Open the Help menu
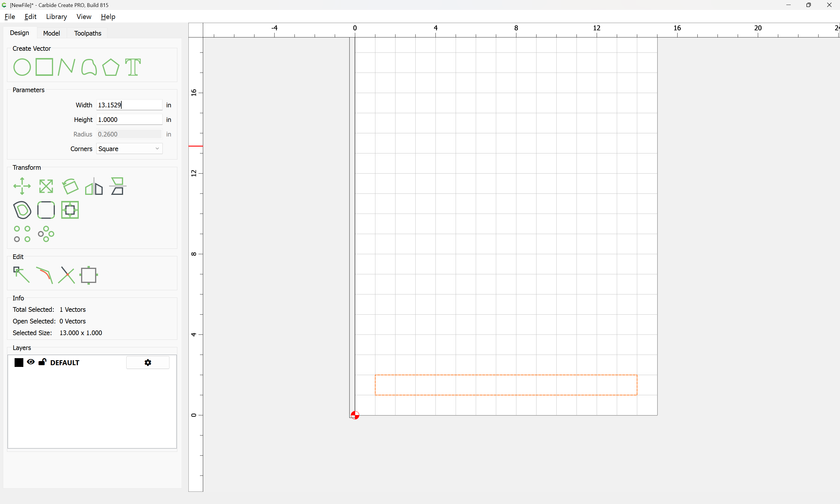This screenshot has height=504, width=840. 108,17
